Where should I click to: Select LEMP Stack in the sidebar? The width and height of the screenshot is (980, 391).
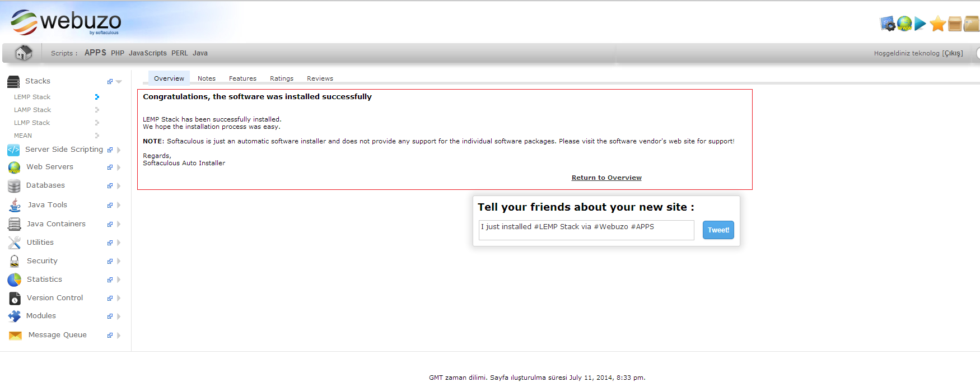coord(32,97)
